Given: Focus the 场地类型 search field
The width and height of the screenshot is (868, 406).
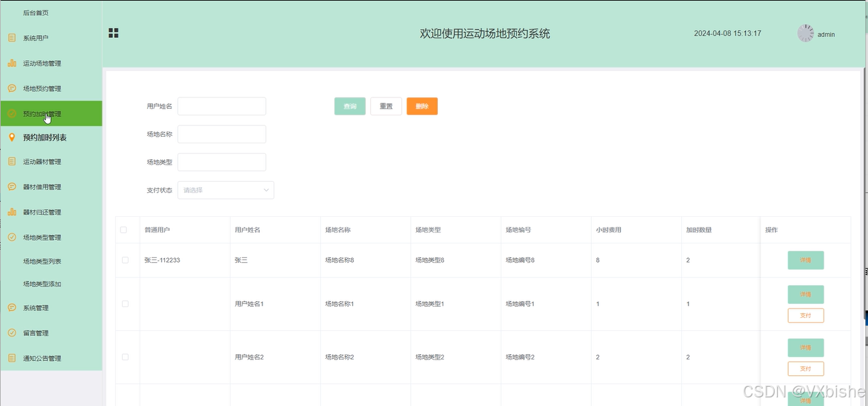Looking at the screenshot, I should [221, 162].
